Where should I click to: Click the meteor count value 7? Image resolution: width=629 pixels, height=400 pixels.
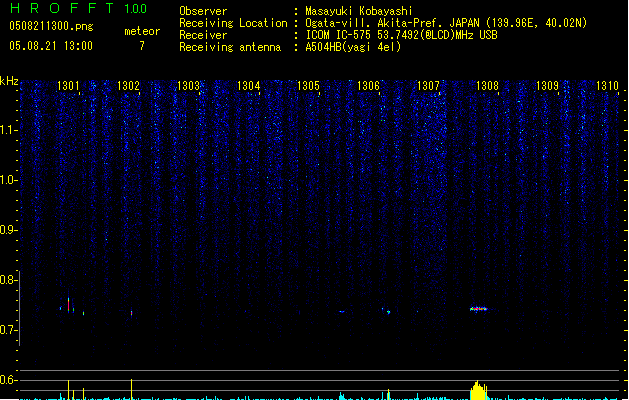click(142, 46)
